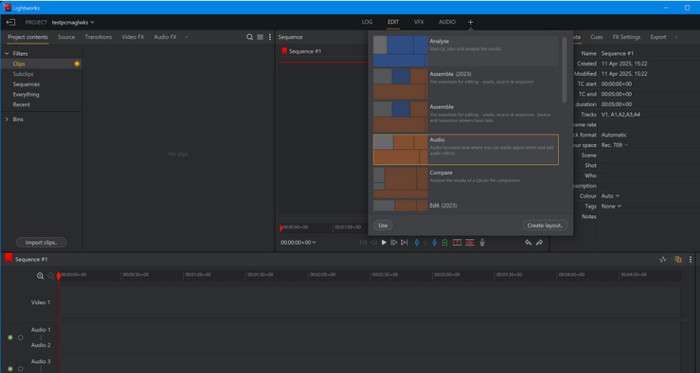The height and width of the screenshot is (373, 700).
Task: Open Project contents panel options menu
Action: [270, 37]
